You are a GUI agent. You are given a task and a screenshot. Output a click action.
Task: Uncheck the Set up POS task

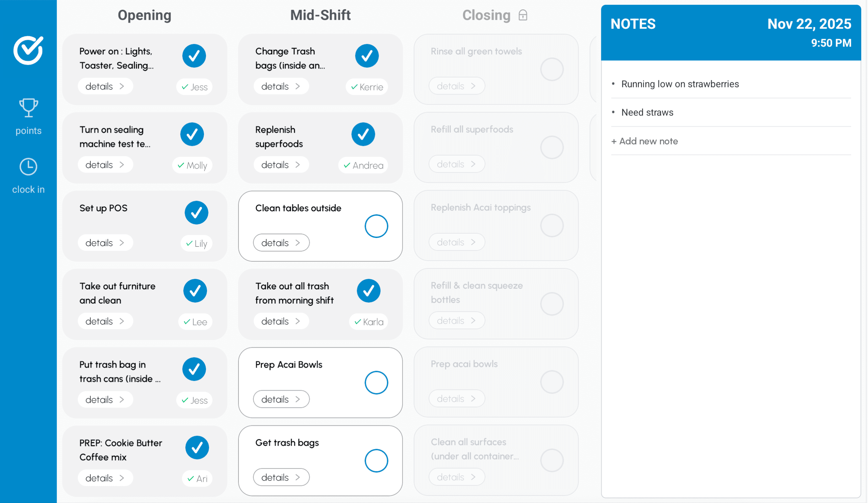coord(196,213)
